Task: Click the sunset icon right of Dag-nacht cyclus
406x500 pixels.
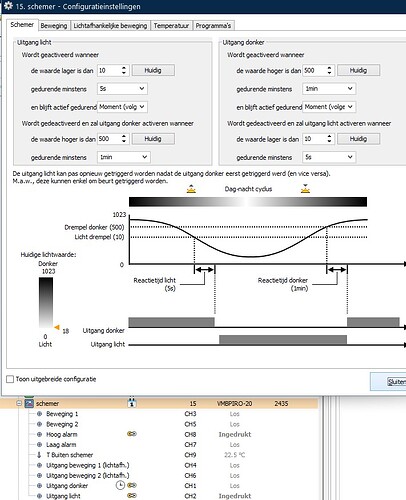Action: (305, 189)
